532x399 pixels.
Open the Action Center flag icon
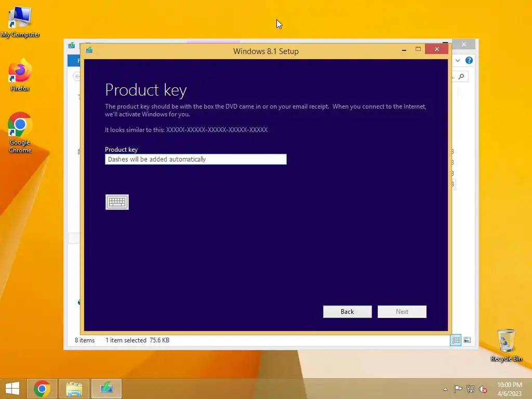458,389
